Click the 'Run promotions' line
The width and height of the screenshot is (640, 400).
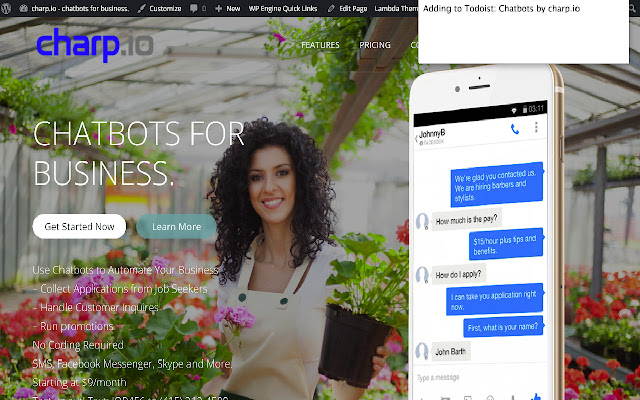pyautogui.click(x=73, y=326)
